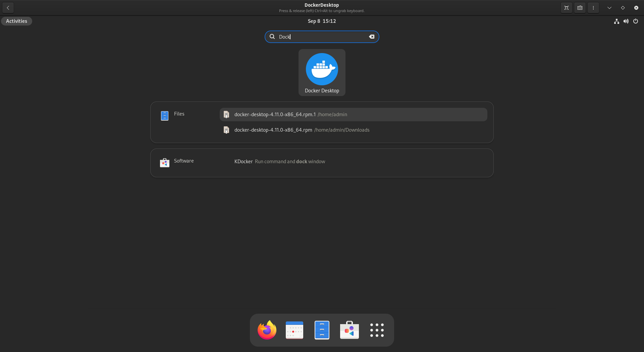644x352 pixels.
Task: Expand the downward chevron in title bar
Action: (609, 8)
